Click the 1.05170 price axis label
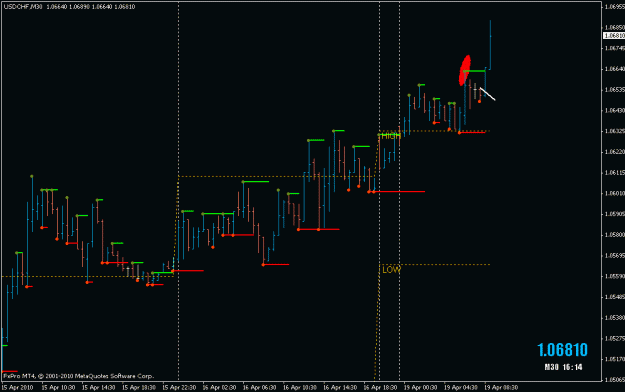Viewport: 625px width, 392px height. point(615,359)
